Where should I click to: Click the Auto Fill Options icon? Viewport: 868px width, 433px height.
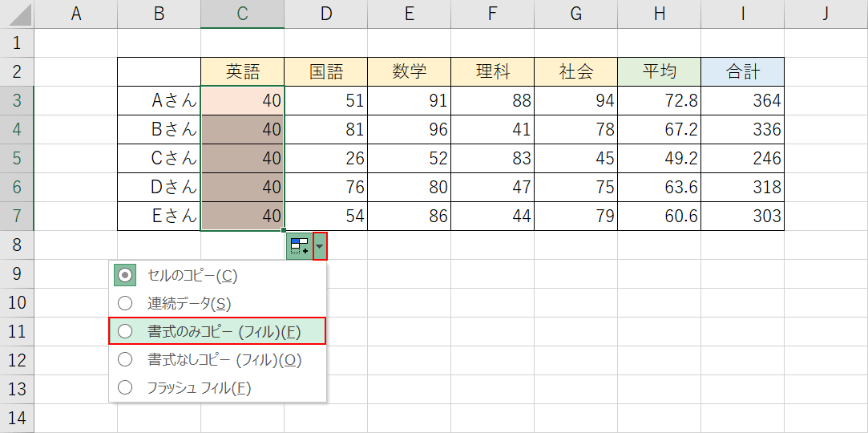[x=300, y=246]
